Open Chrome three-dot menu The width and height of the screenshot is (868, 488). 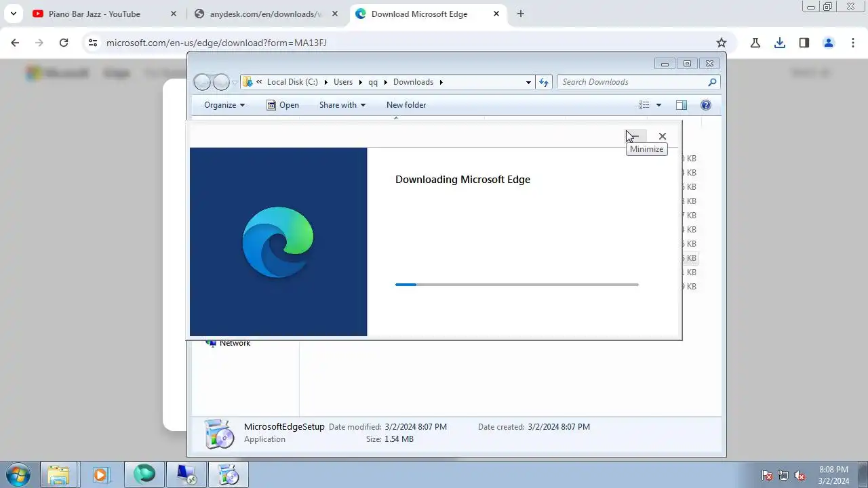853,43
